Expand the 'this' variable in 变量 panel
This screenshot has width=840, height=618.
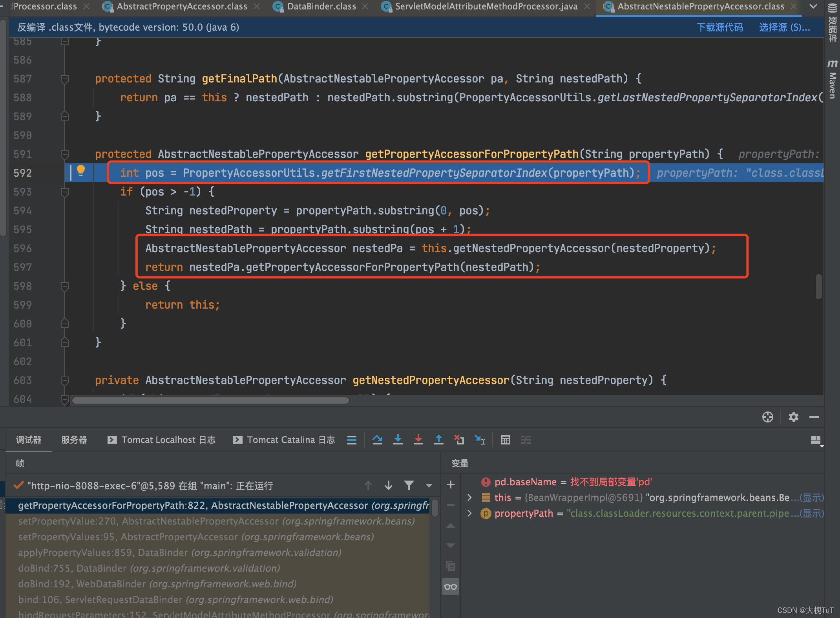(x=467, y=502)
